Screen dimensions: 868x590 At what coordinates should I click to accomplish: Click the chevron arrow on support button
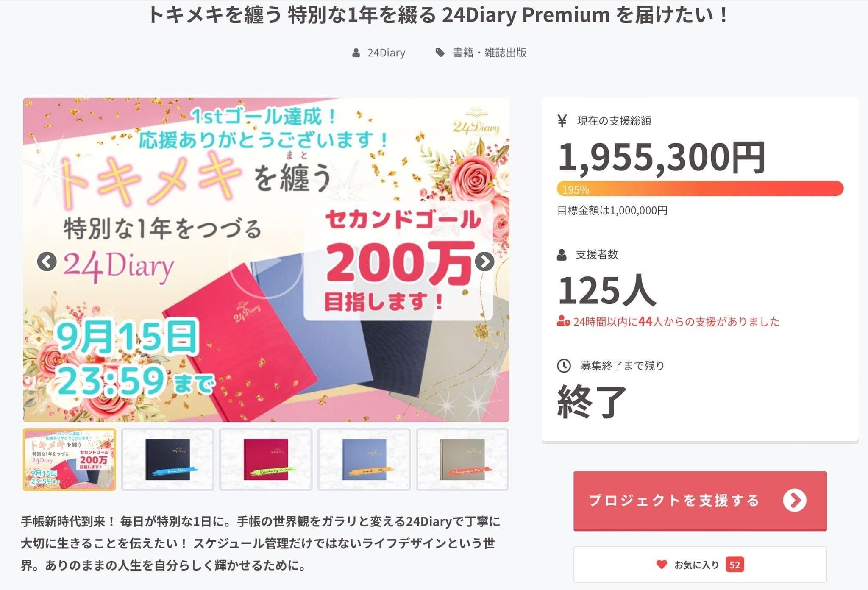point(795,501)
